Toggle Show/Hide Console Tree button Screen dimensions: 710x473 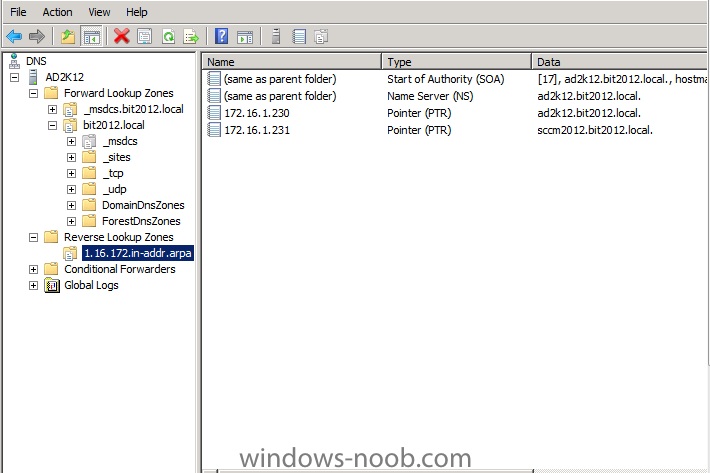pos(91,36)
